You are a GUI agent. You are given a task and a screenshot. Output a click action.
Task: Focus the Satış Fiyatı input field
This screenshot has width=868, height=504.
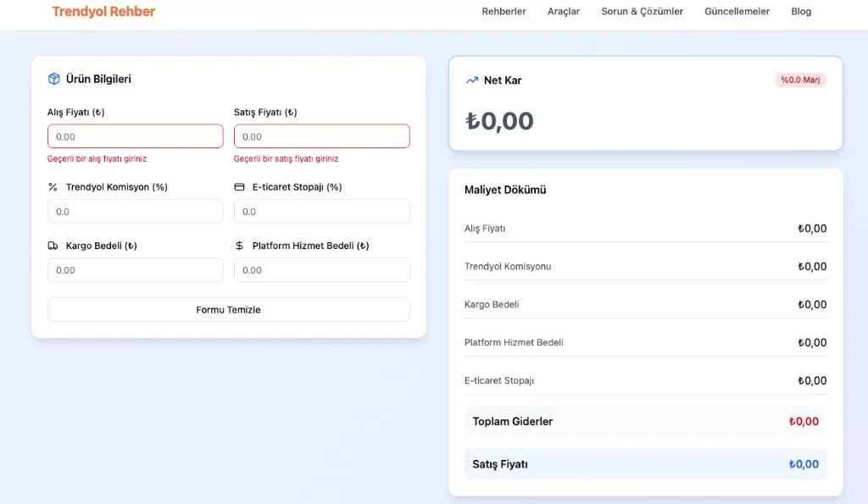pyautogui.click(x=321, y=136)
